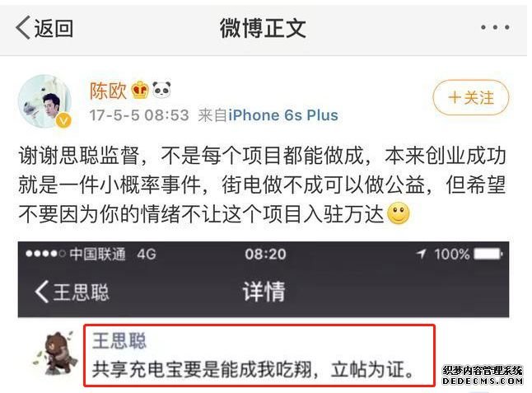The width and height of the screenshot is (532, 393).
Task: Open the 陈欧 username link
Action: tap(108, 91)
